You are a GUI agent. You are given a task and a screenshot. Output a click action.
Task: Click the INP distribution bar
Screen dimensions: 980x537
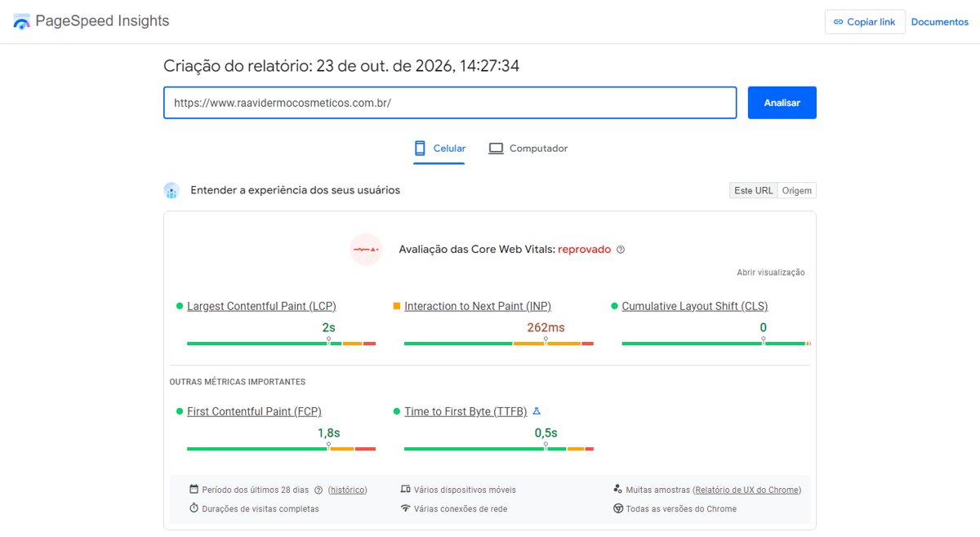coord(499,344)
